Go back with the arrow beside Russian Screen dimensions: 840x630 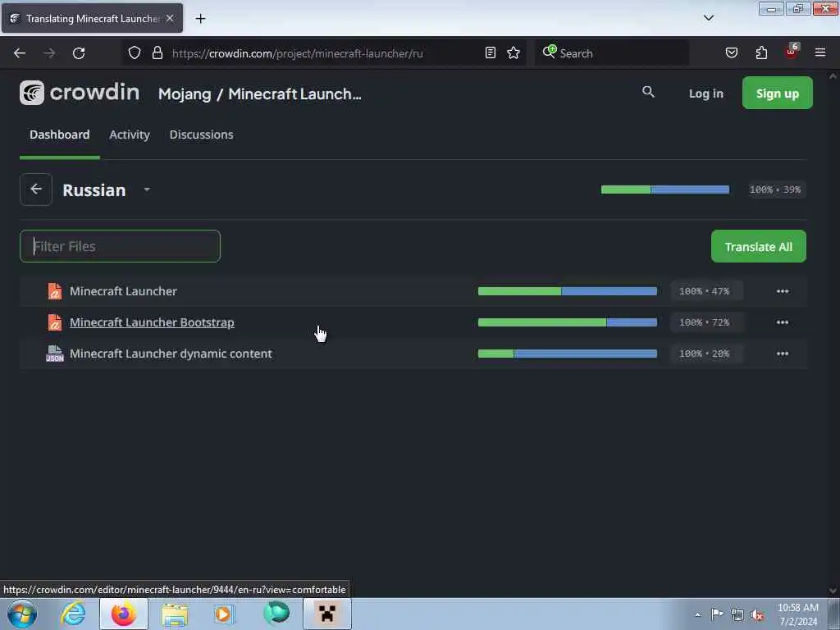point(36,189)
